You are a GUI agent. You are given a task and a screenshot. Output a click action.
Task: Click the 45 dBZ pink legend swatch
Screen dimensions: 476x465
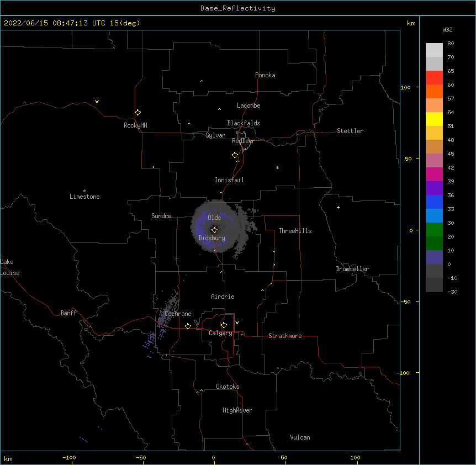(x=434, y=160)
